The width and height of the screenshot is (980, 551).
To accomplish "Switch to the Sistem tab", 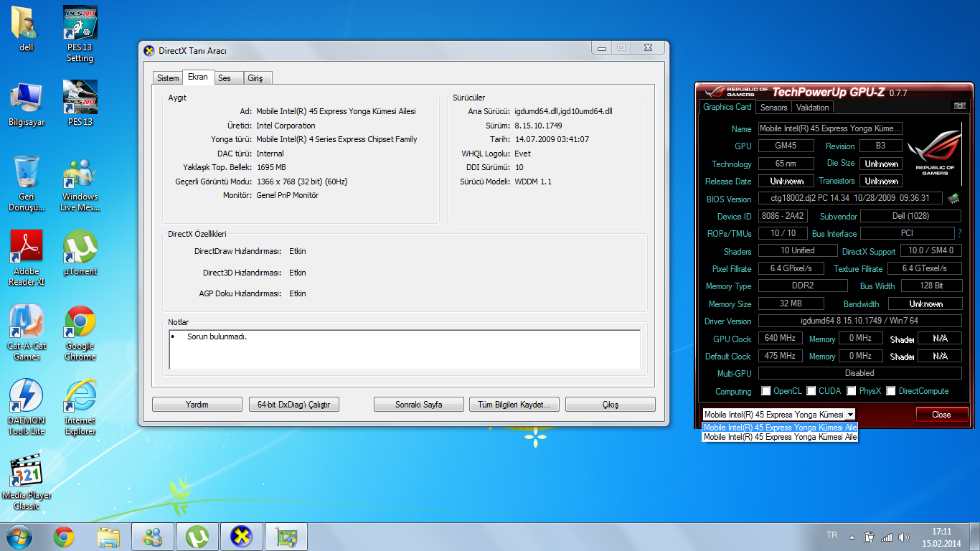I will click(168, 78).
